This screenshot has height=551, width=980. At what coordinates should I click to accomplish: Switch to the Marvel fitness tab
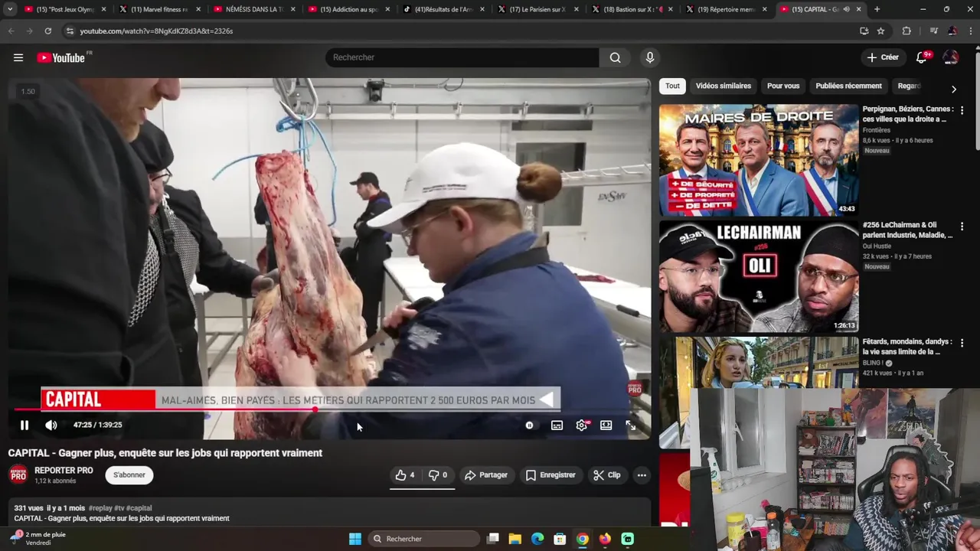[x=158, y=9]
